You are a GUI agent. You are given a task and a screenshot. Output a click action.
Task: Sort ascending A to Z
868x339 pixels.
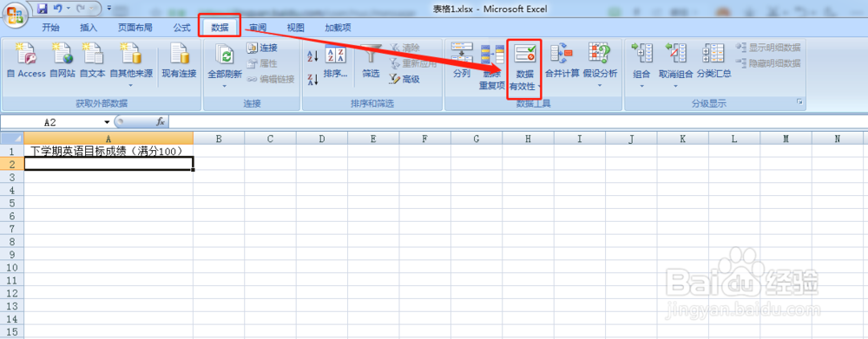312,55
